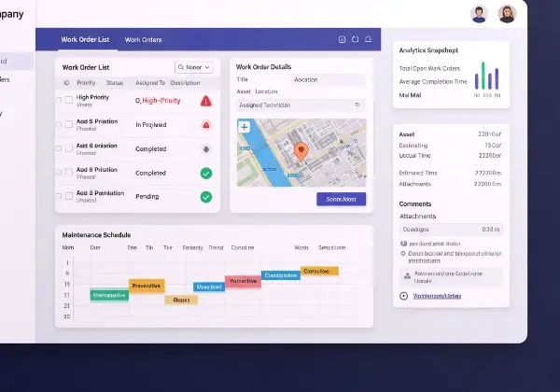Sort by Assigned To column header

coord(150,83)
